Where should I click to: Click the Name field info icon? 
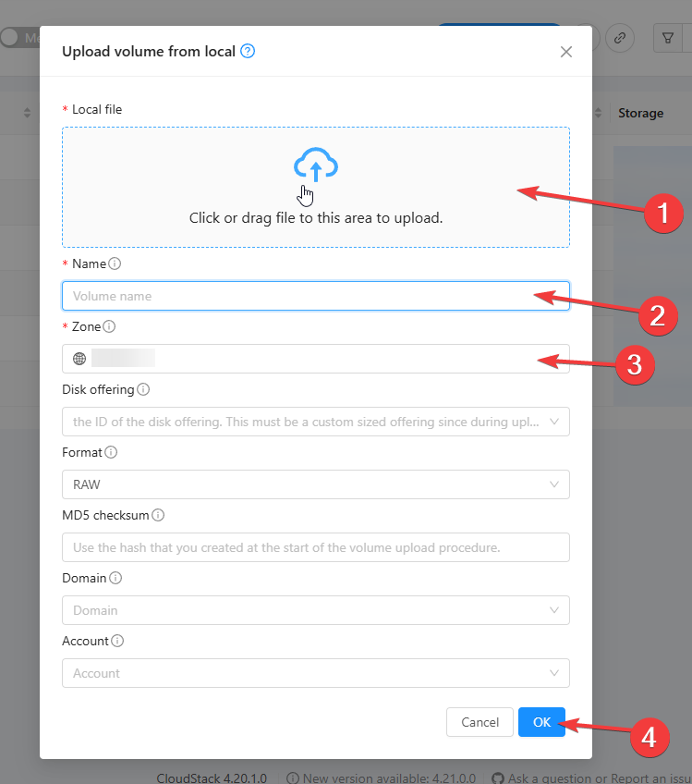tap(115, 263)
